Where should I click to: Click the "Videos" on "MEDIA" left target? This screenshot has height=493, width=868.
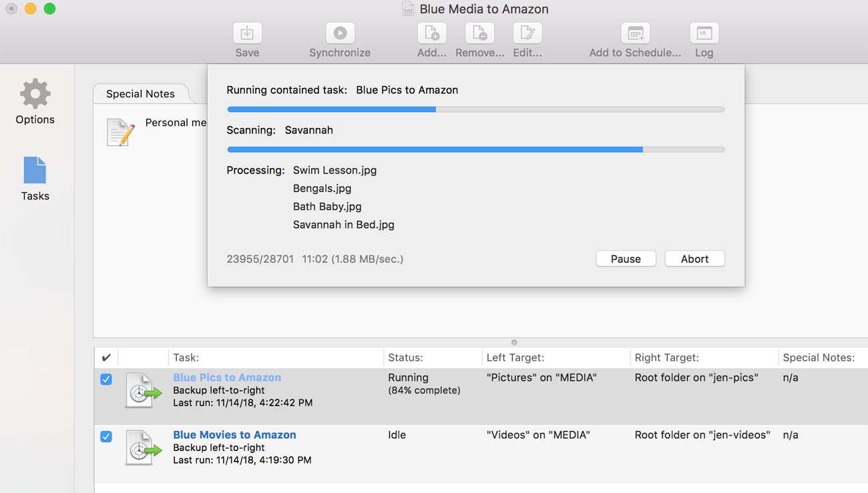pos(538,435)
